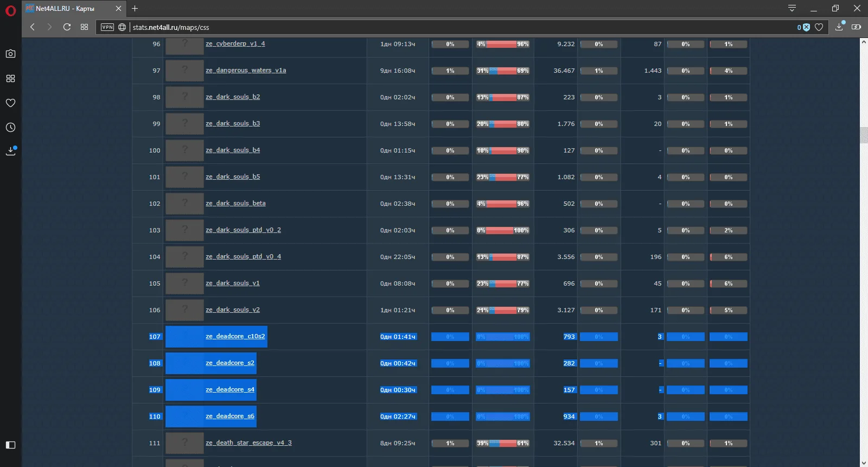Open the ze_dangerous_waters_v1a map link

[x=246, y=70]
